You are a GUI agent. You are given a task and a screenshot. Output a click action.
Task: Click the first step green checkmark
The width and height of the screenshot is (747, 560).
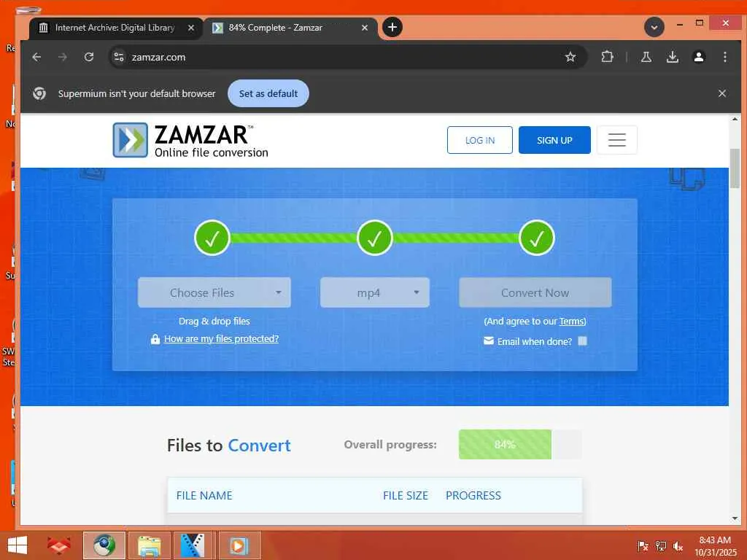pyautogui.click(x=212, y=238)
